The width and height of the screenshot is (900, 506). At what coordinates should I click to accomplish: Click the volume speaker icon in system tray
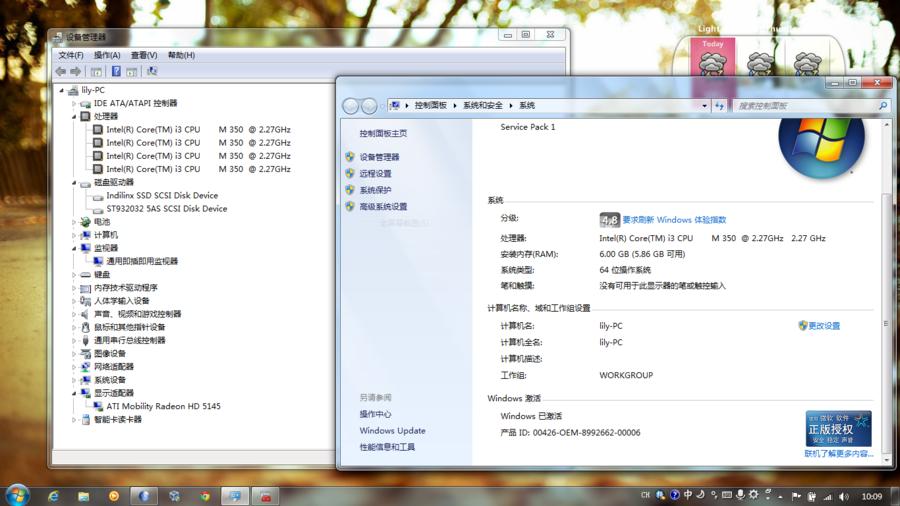coord(843,496)
